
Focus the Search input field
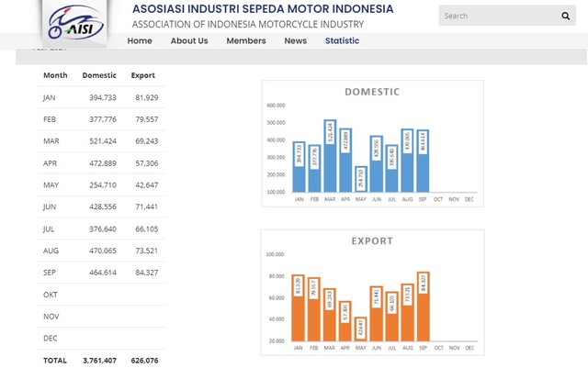click(507, 16)
